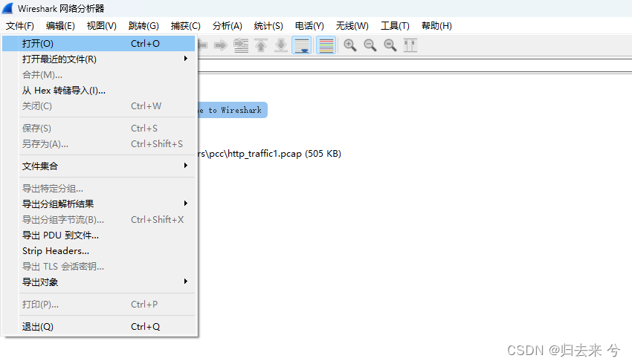
Task: Choose 导出 PDU 到文件...
Action: click(x=99, y=235)
